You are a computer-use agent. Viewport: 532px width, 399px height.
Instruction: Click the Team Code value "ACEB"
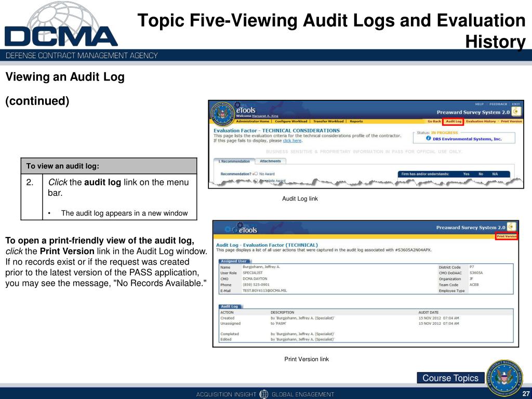(474, 285)
